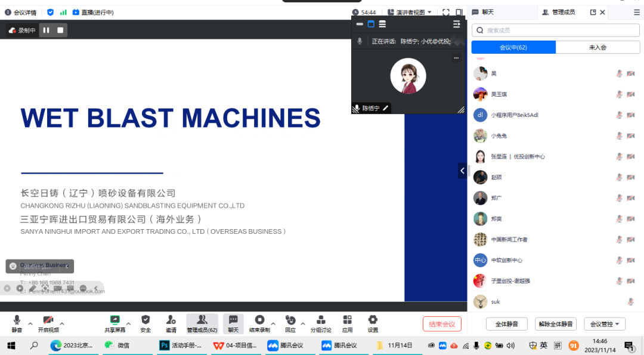Viewport: 644px width, 355px height.
Task: Enter fullscreen with the fullscreen icon
Action: pyautogui.click(x=446, y=13)
